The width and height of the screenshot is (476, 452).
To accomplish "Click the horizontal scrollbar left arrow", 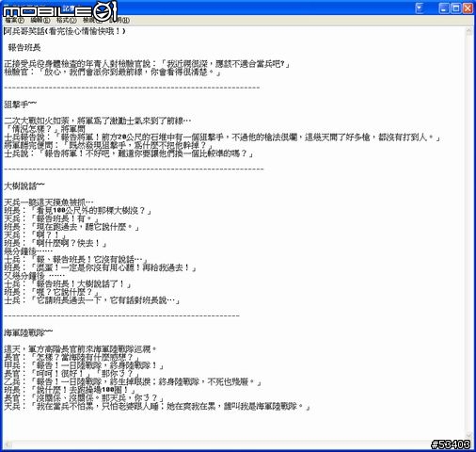I will pos(8,444).
